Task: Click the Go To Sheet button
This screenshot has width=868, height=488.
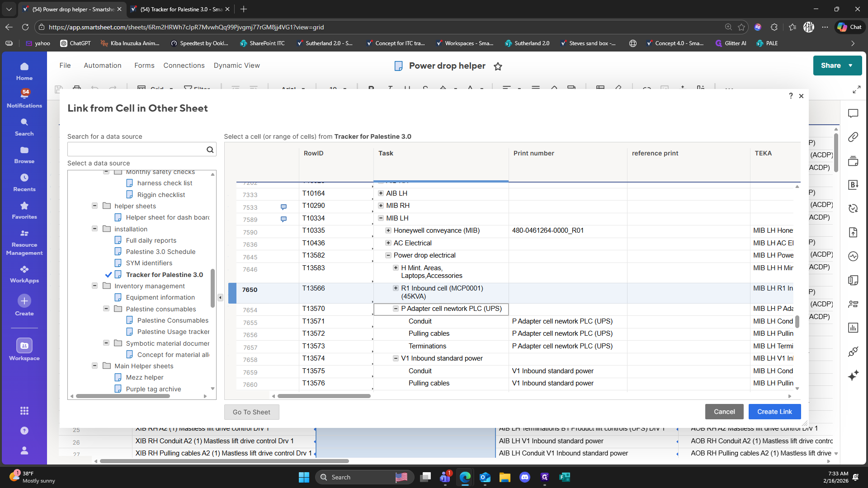Action: click(x=251, y=412)
